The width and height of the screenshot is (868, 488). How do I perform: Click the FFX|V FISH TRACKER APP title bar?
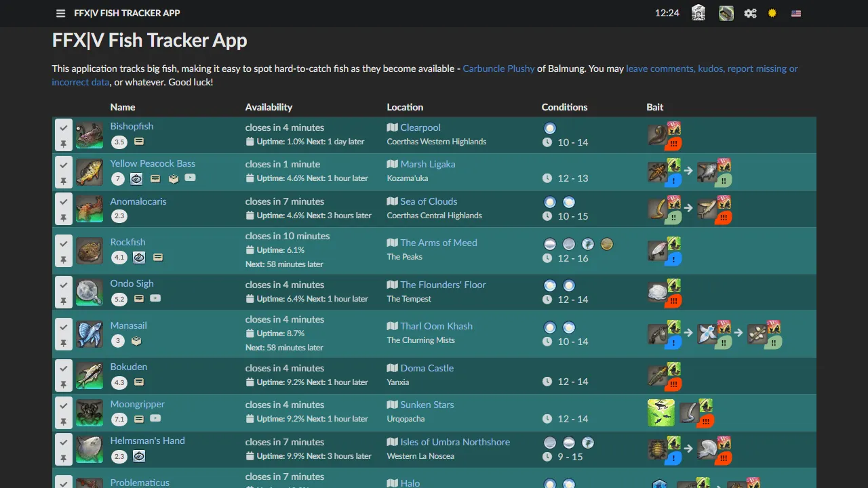[127, 13]
